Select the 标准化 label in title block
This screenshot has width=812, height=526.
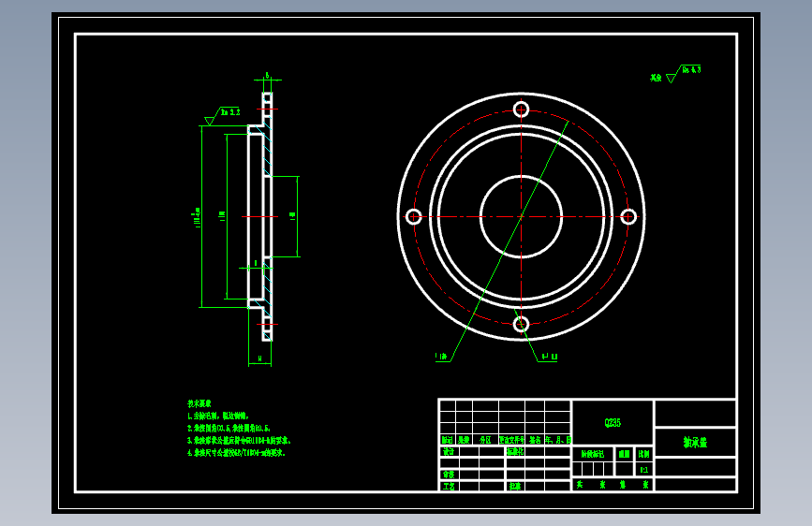(515, 451)
